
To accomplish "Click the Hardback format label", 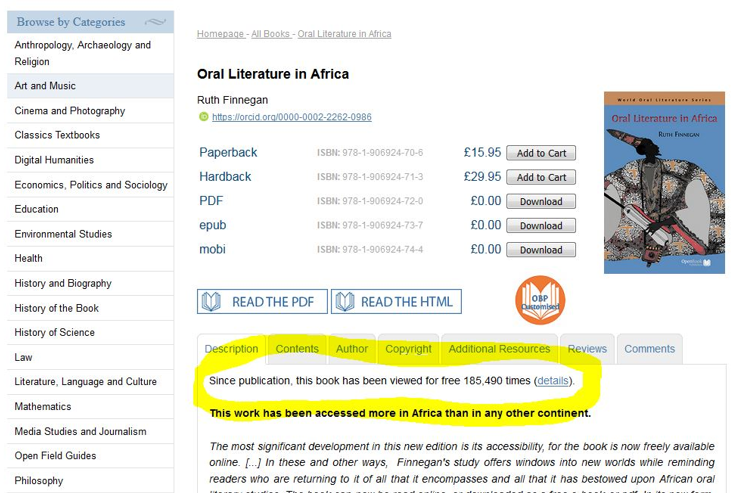I will click(225, 177).
